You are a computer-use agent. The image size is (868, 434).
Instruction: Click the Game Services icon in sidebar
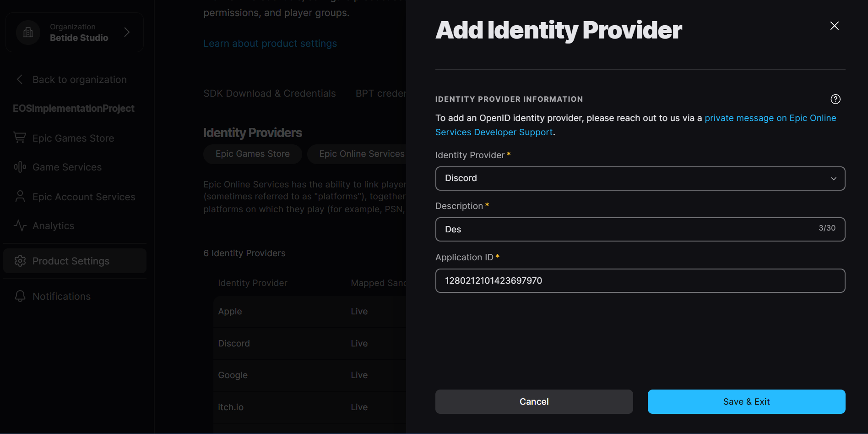point(20,167)
